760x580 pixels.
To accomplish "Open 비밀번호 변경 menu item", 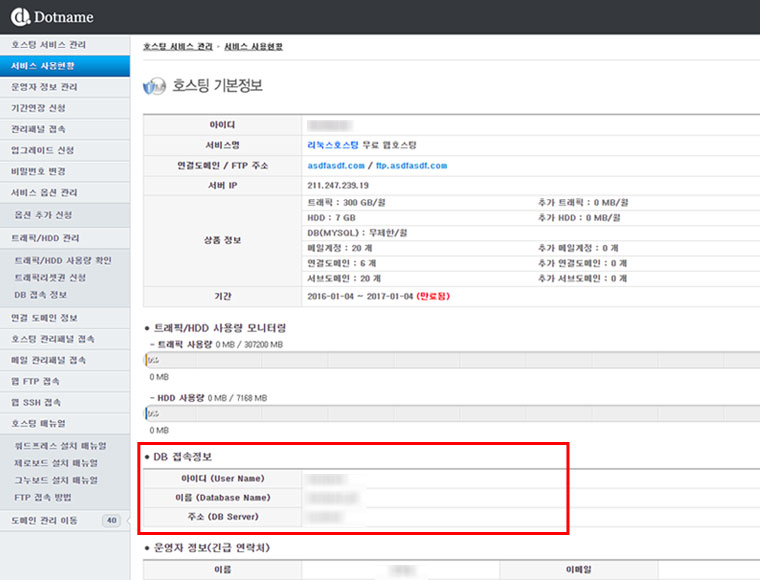I will [39, 171].
